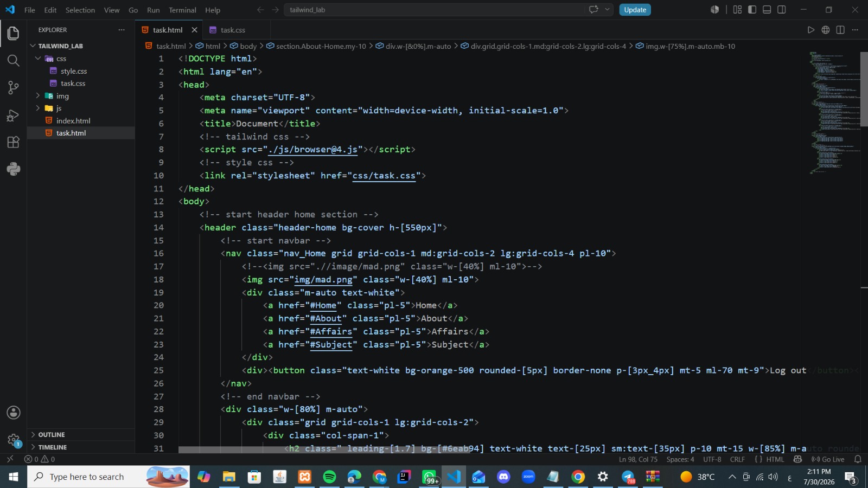Screen dimensions: 868x488
Task: Go back using the navigation arrow
Action: pos(260,10)
